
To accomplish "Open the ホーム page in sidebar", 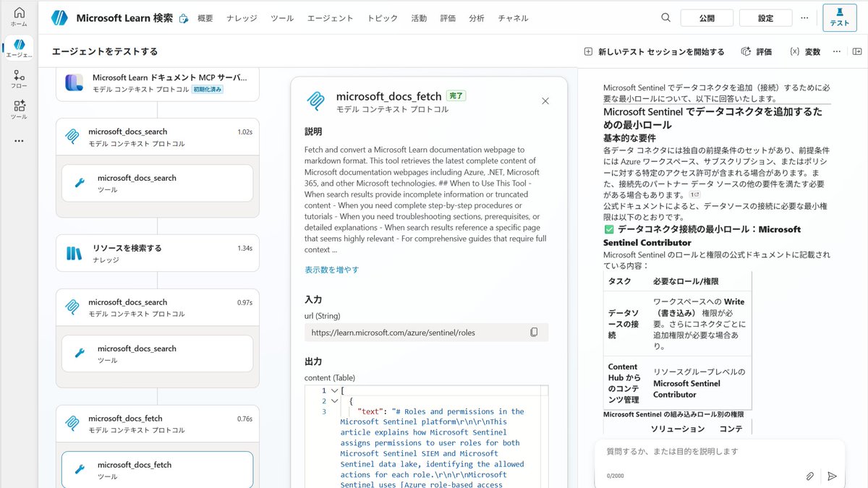I will coord(19,17).
